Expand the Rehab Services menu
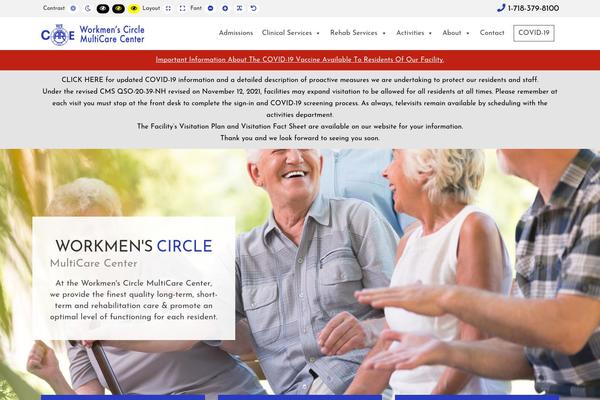 pos(358,33)
